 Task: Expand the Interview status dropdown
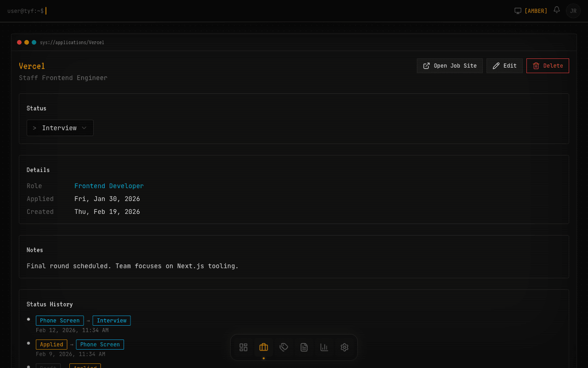[60, 128]
